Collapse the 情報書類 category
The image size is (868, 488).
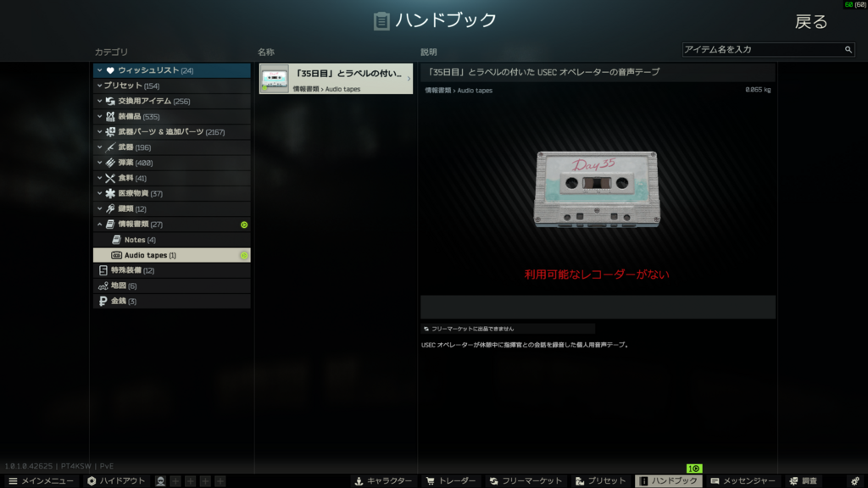[100, 225]
